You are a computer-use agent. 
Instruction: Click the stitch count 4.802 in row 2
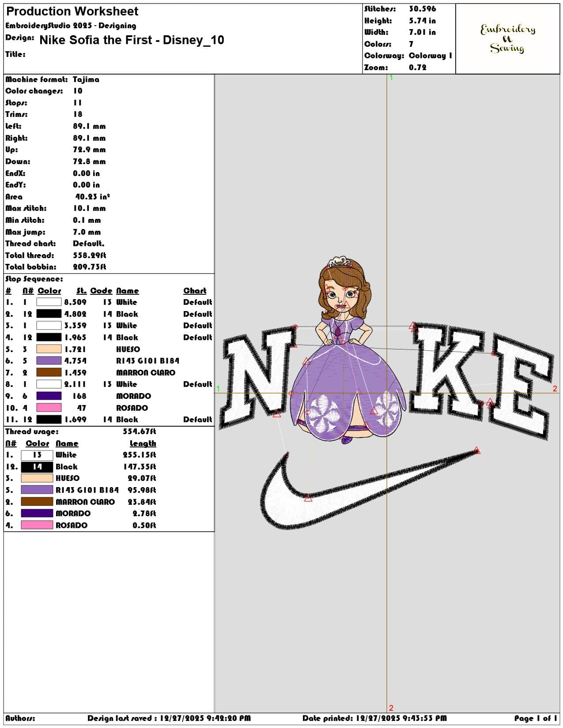click(76, 314)
